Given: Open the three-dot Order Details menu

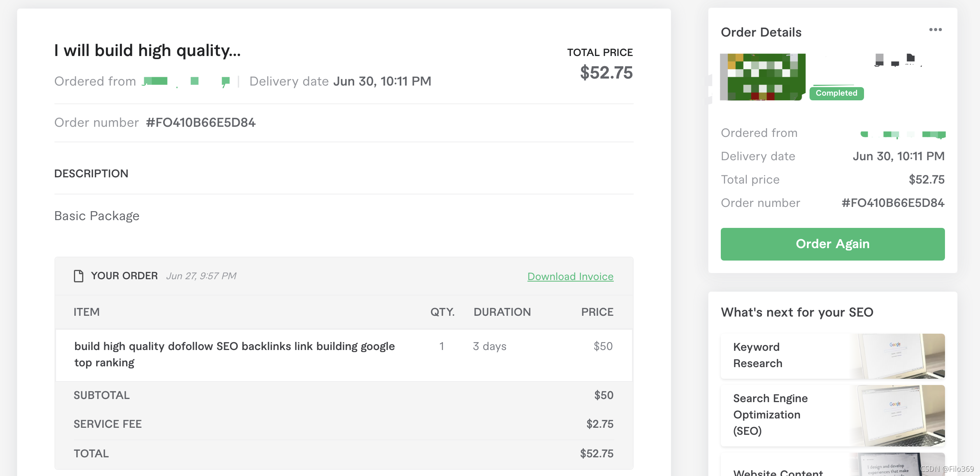Looking at the screenshot, I should 935,30.
